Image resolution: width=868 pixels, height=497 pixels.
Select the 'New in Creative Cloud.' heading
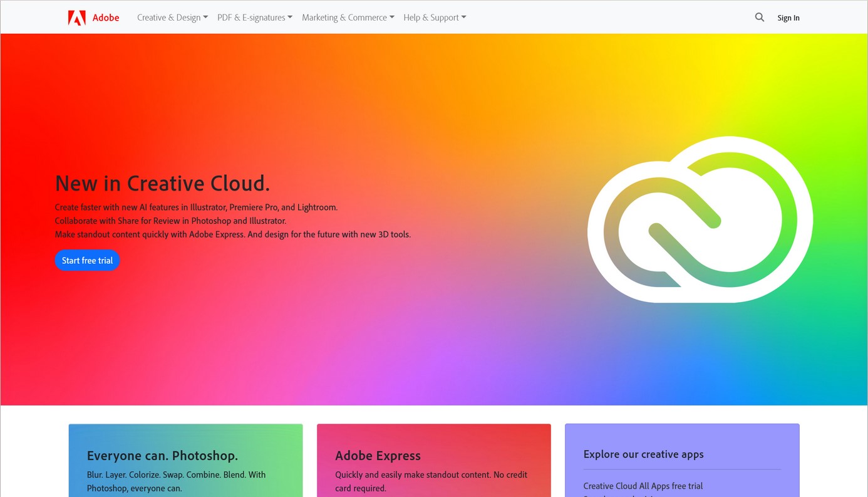click(162, 183)
